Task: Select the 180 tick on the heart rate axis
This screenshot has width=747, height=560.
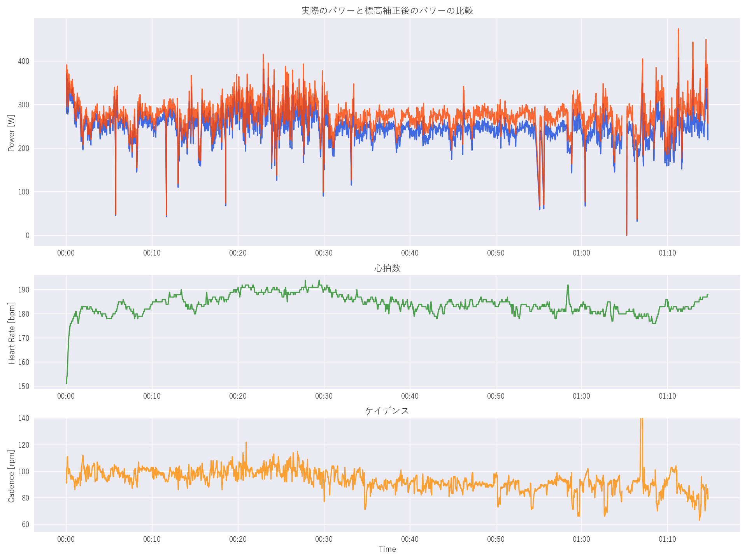Action: click(23, 314)
